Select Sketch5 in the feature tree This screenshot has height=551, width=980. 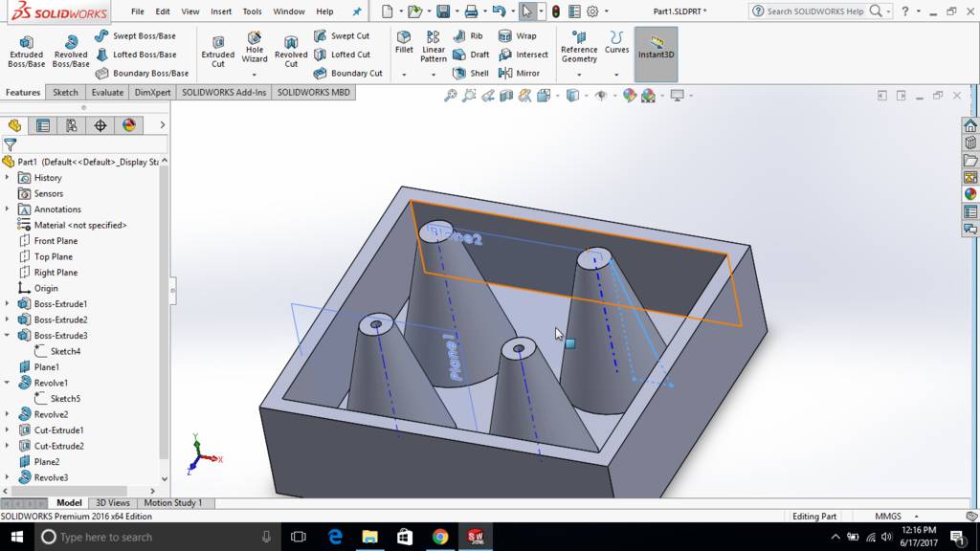click(x=65, y=399)
